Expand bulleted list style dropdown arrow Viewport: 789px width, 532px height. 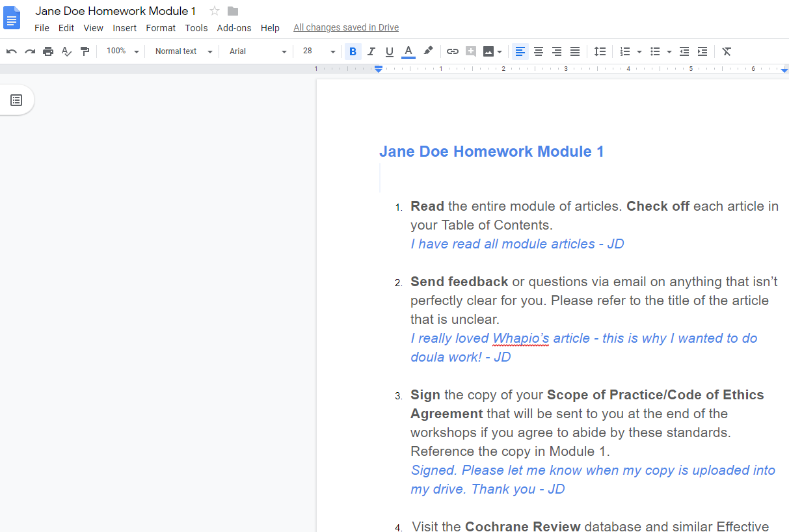point(669,51)
